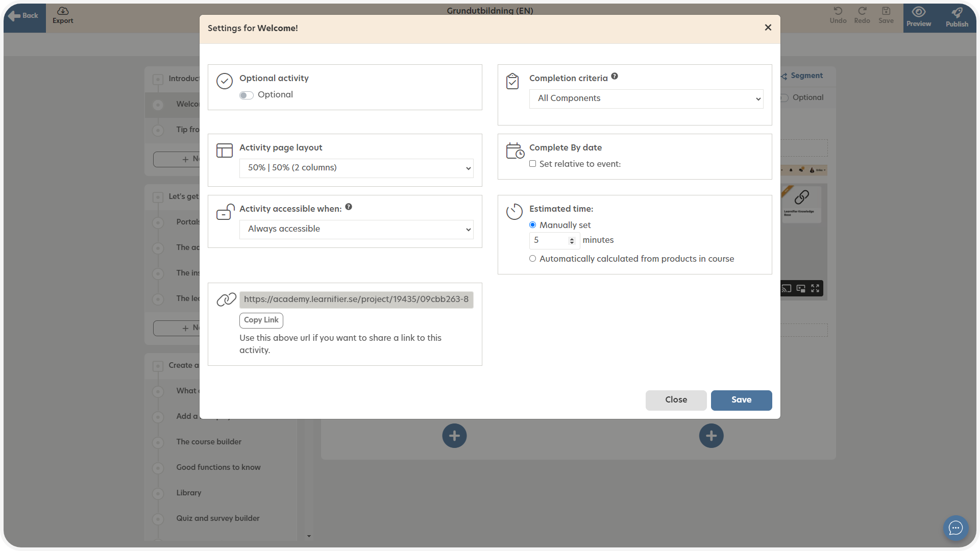Viewport: 980px width, 551px height.
Task: Open Quiz and survey builder item
Action: tap(217, 518)
